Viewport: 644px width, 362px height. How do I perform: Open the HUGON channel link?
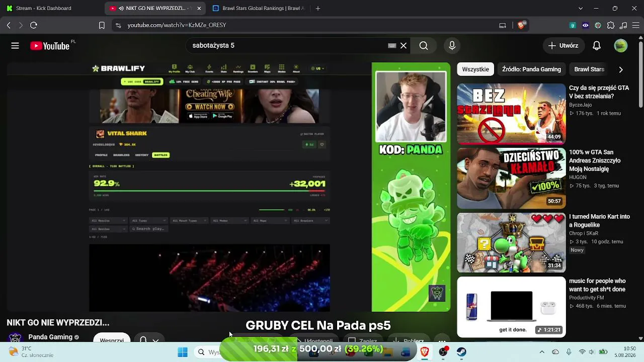coord(578,177)
